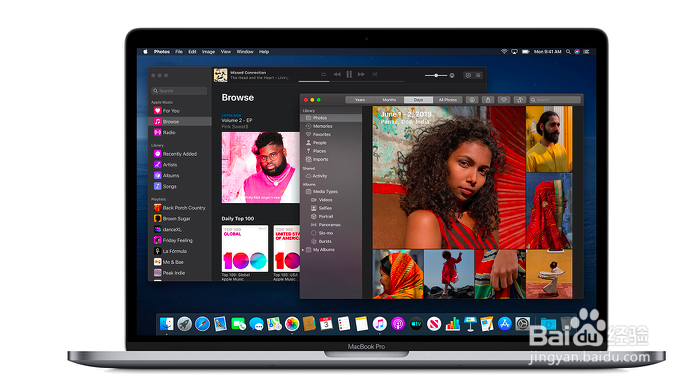
Task: Click the share icon in Photos toolbar
Action: point(488,100)
